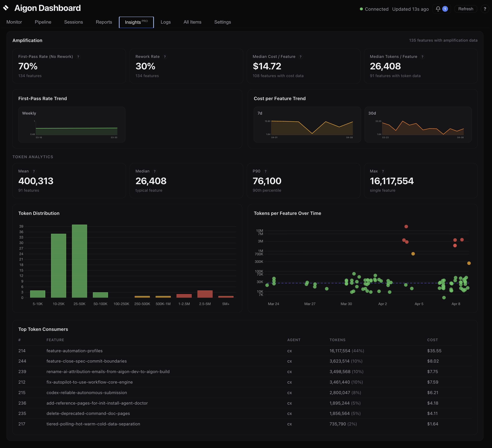Viewport: 492px width, 448px height.
Task: Click the green Connected status indicator
Action: [361, 9]
